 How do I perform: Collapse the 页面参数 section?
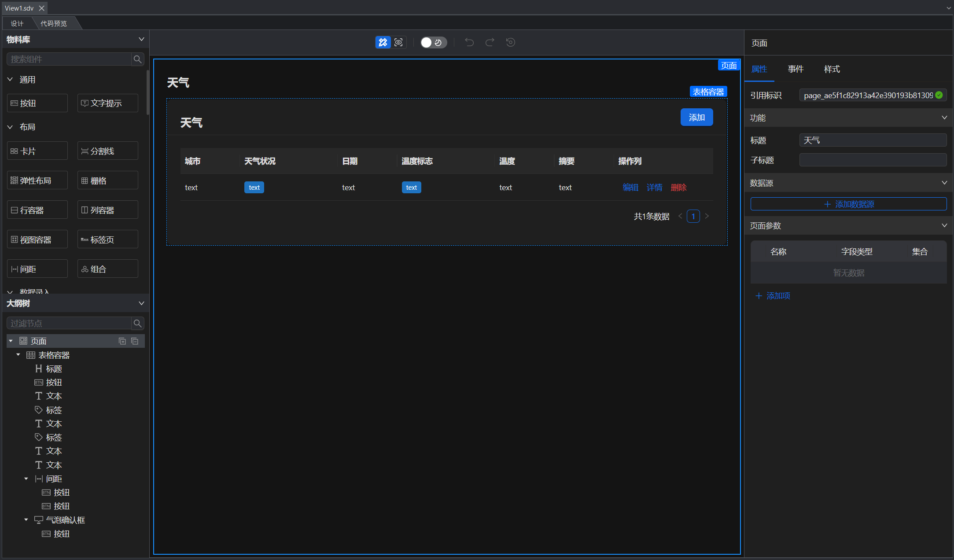tap(944, 225)
